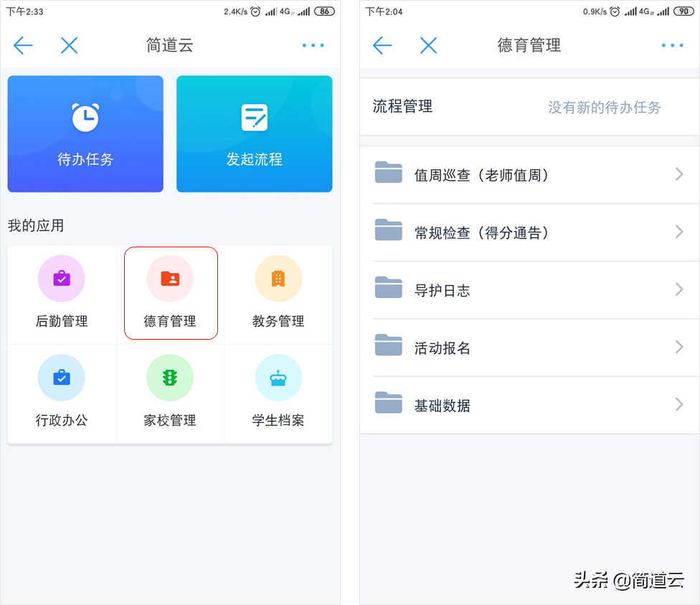Close the 简道云 page with the X
700x605 pixels.
[69, 45]
